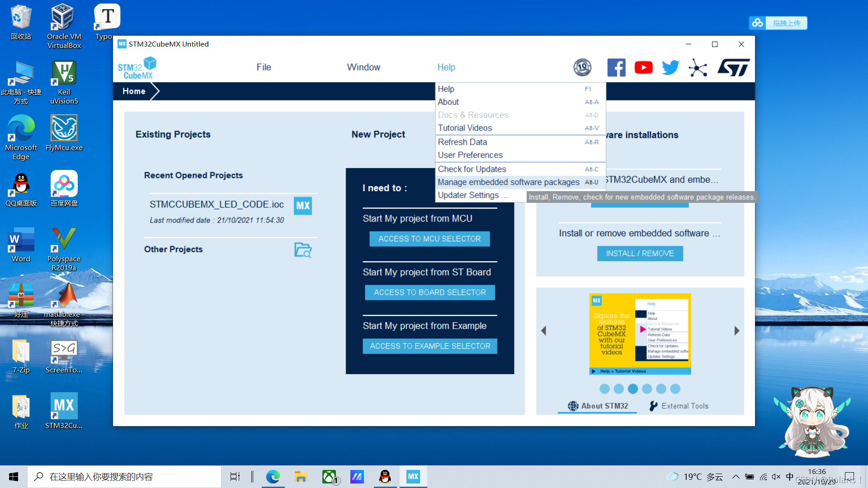Select the first carousel dot indicator
Screen dimensions: 868x488
click(604, 389)
